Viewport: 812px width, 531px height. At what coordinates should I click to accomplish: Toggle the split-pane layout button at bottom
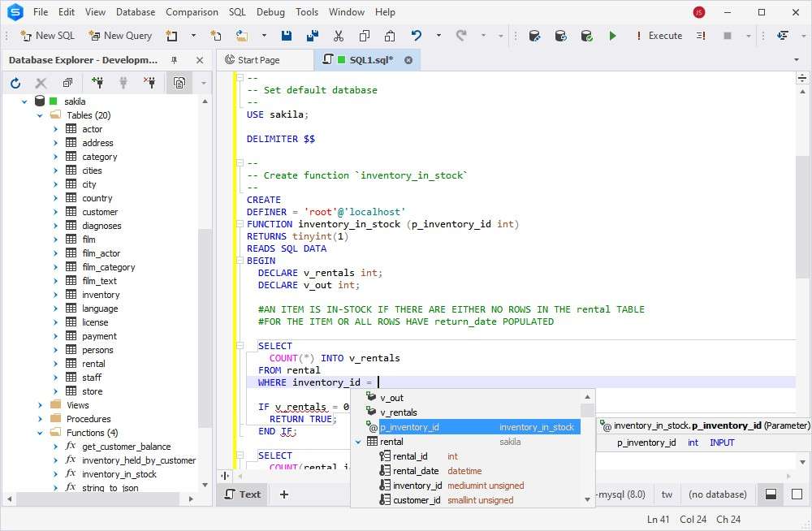771,494
